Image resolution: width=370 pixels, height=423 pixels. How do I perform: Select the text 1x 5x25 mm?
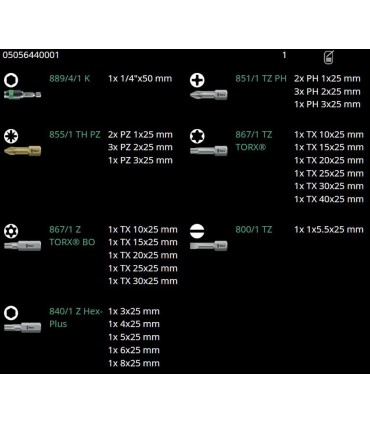[x=134, y=337]
